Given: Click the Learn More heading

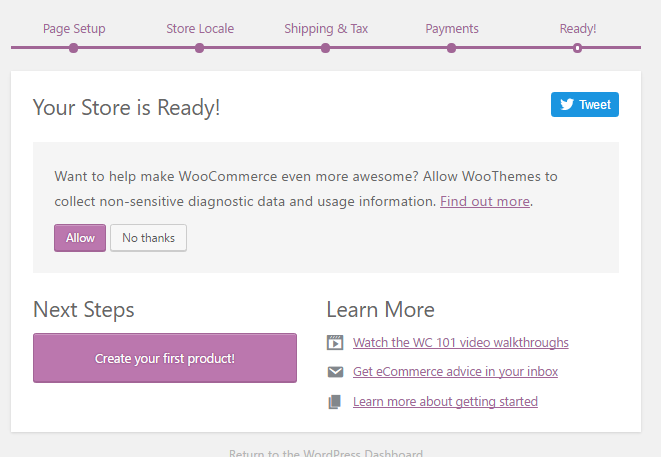Looking at the screenshot, I should tap(381, 310).
